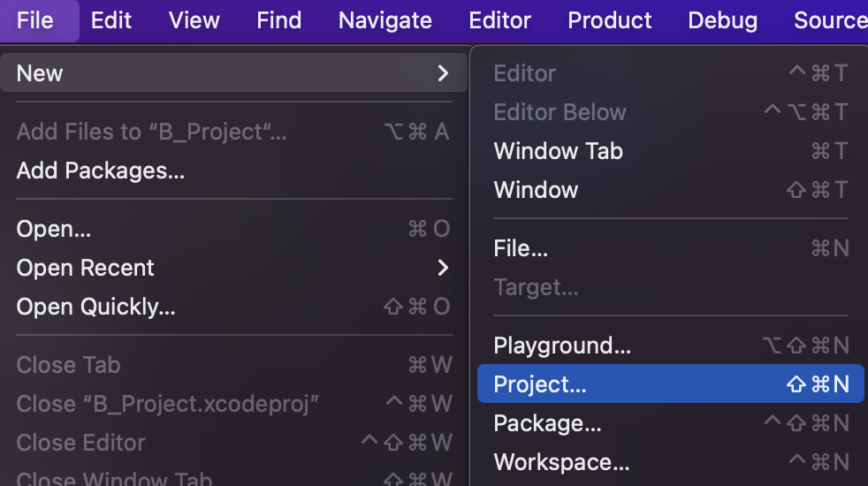Image resolution: width=868 pixels, height=486 pixels.
Task: Open the Edit menu
Action: (111, 20)
